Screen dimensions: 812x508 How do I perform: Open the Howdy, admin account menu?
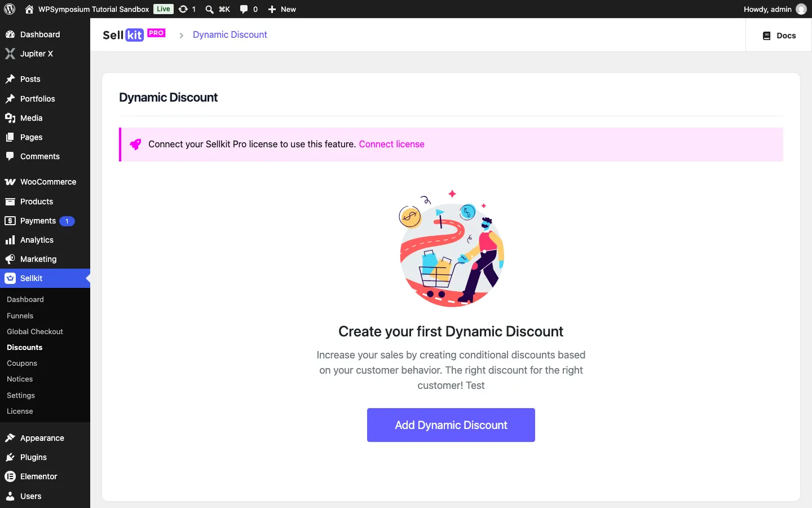775,9
